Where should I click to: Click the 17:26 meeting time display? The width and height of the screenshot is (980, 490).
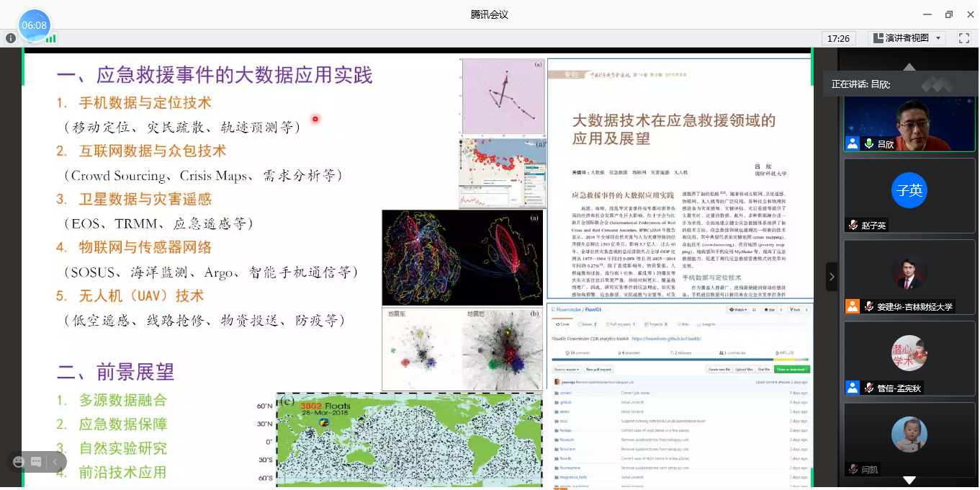pyautogui.click(x=838, y=38)
